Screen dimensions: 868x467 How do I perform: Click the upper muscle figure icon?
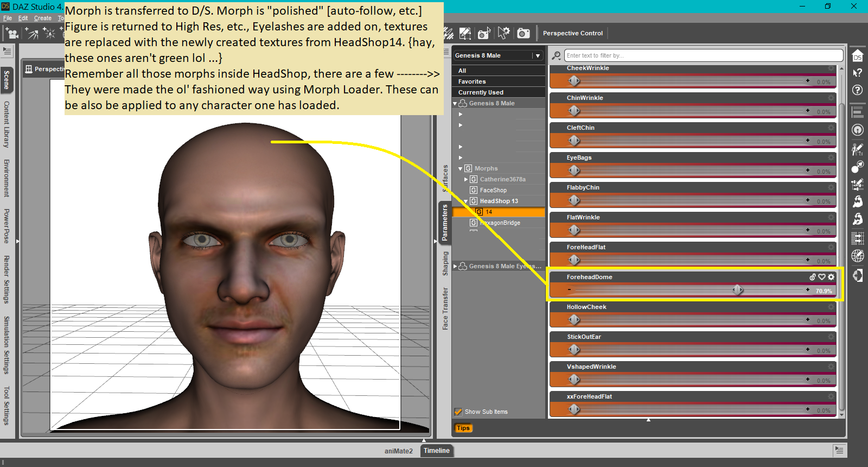(858, 201)
